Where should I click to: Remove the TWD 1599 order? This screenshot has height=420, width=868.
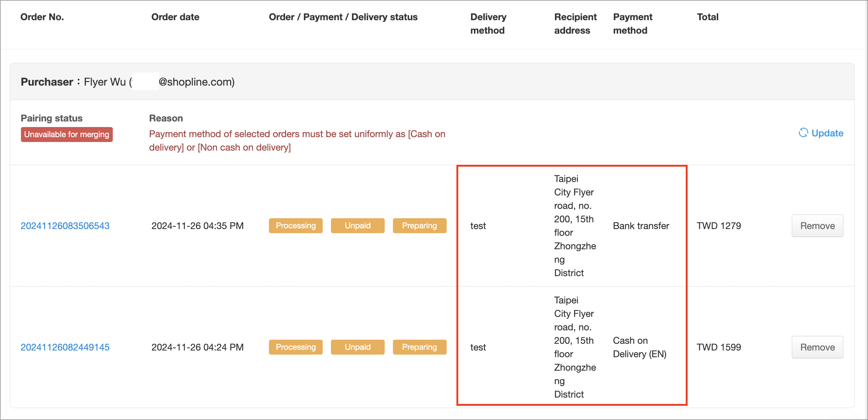817,347
